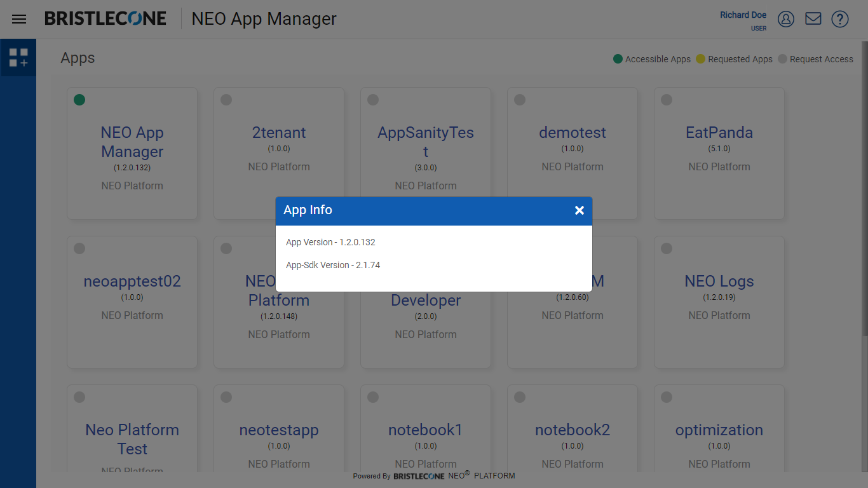Click App Version - 1.2.0.132 text
The height and width of the screenshot is (488, 868).
coord(330,242)
